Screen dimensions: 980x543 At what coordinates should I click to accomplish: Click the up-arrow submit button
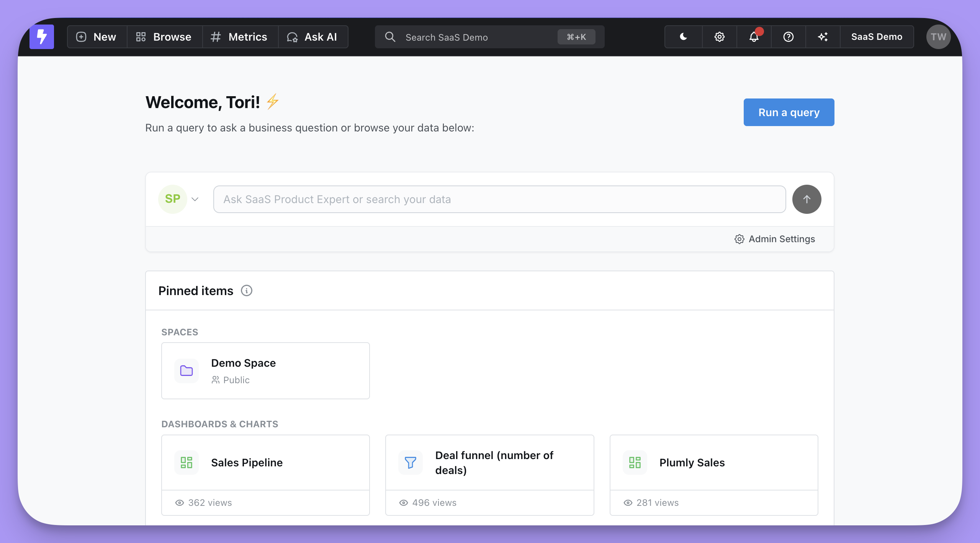click(x=807, y=199)
